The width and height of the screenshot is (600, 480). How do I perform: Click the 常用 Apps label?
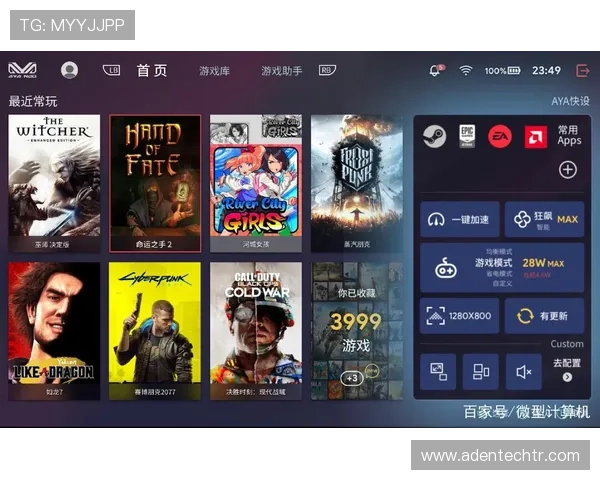569,135
